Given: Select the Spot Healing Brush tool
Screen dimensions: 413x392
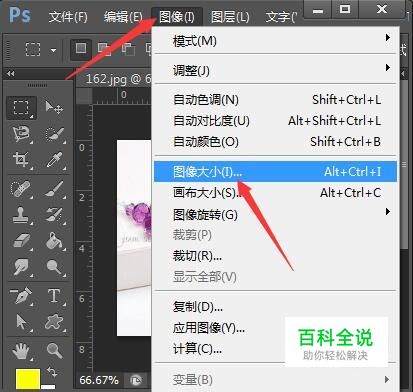Looking at the screenshot, I should (x=21, y=189).
